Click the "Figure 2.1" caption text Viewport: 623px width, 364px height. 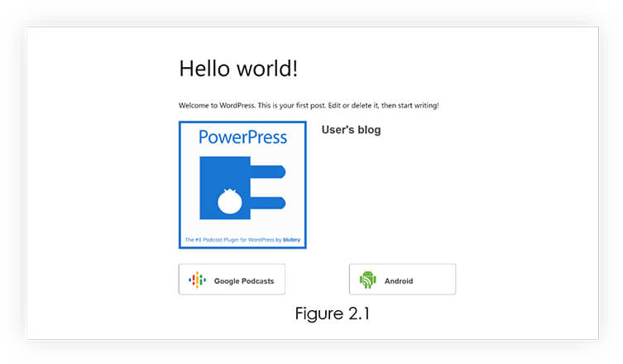click(x=332, y=314)
